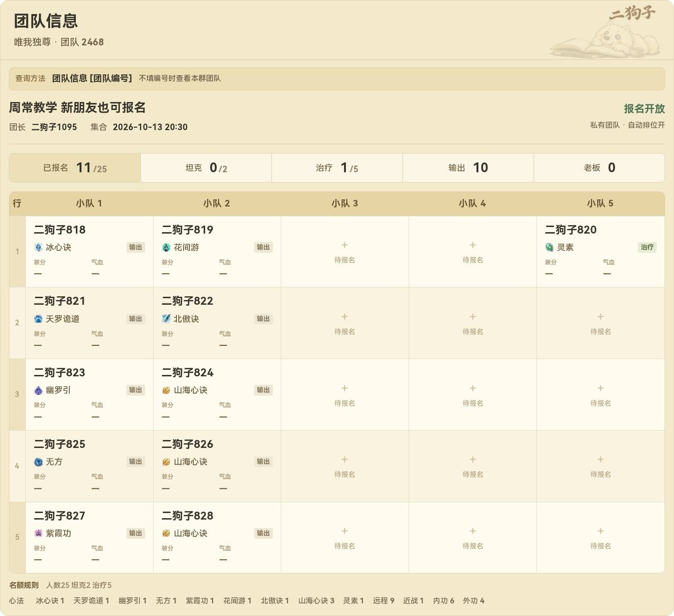The width and height of the screenshot is (674, 616).
Task: Click member name 二狗子819
Action: [187, 230]
